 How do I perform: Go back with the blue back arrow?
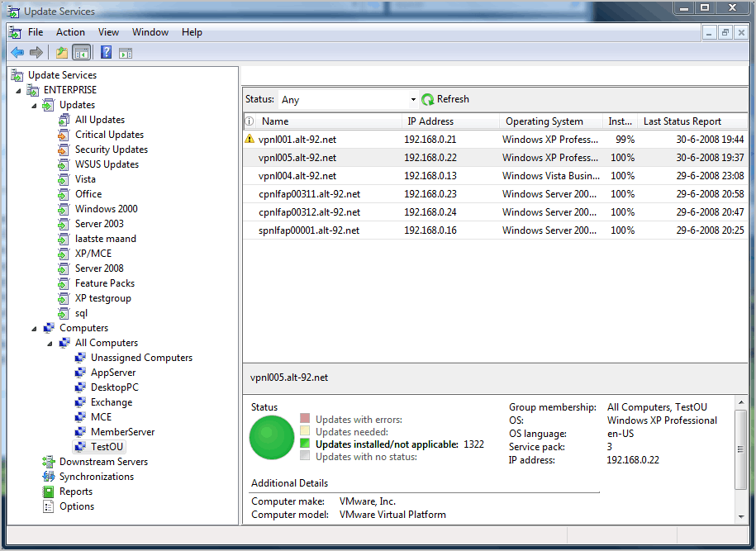pos(18,53)
